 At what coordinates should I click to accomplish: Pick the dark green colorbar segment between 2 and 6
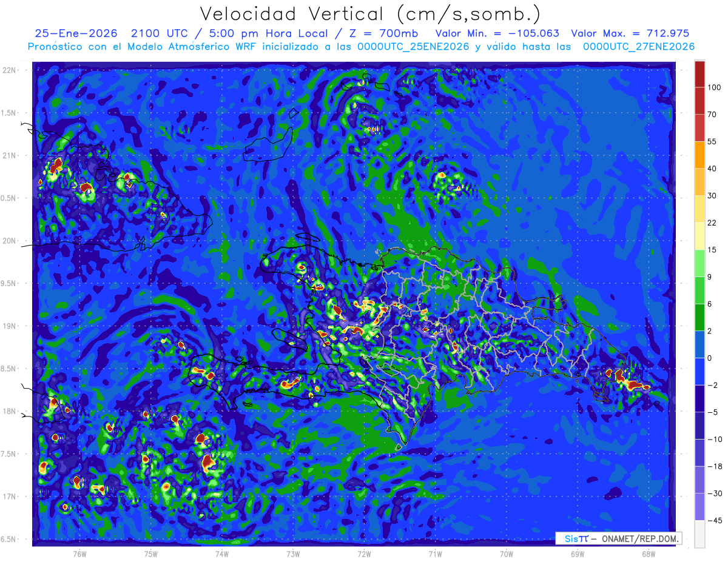tap(699, 318)
